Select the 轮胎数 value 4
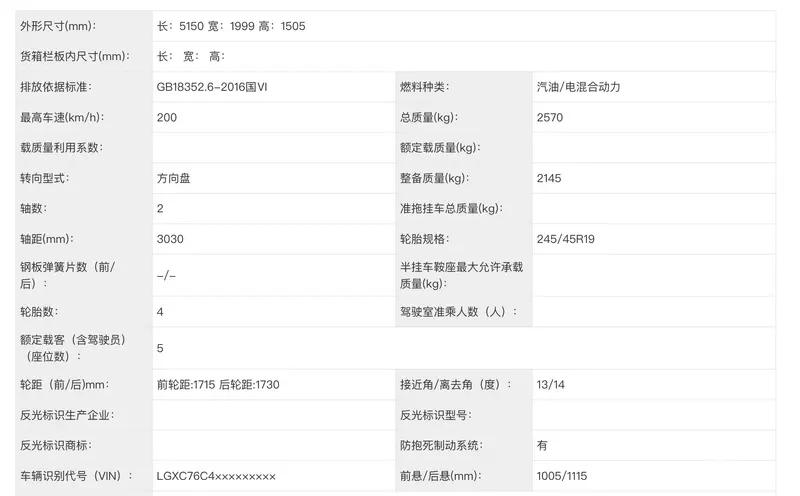Image resolution: width=800 pixels, height=496 pixels. [x=160, y=312]
